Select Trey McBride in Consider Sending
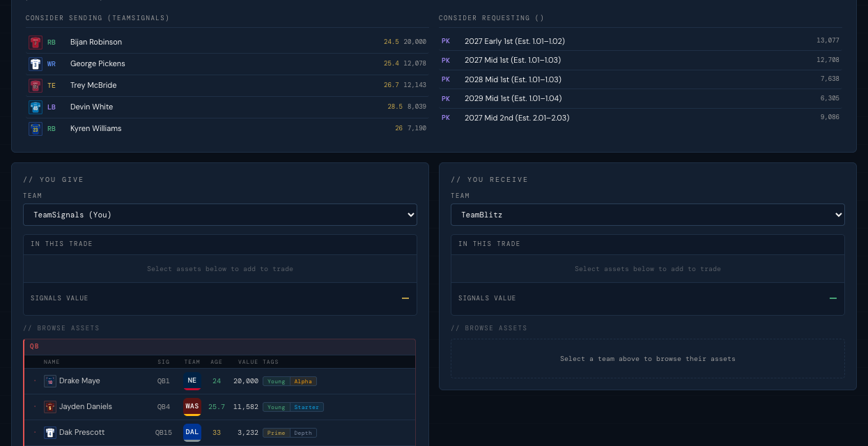The image size is (868, 446). click(x=227, y=86)
